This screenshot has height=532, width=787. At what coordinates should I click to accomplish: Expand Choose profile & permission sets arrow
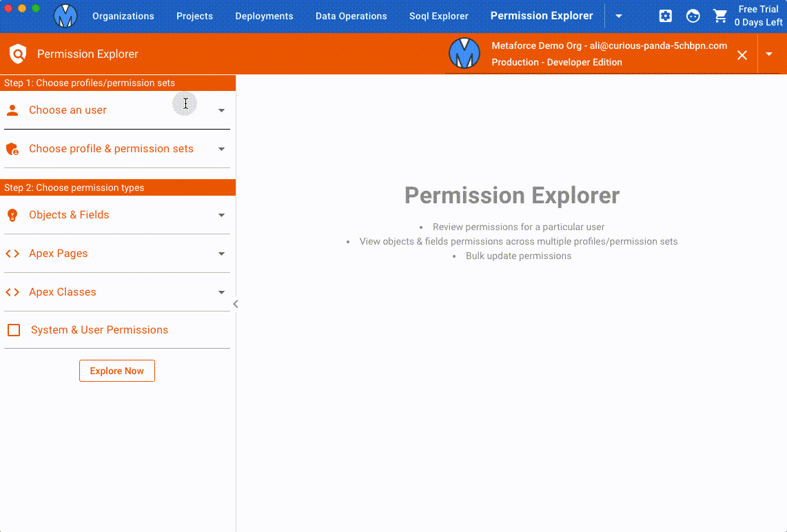tap(221, 149)
